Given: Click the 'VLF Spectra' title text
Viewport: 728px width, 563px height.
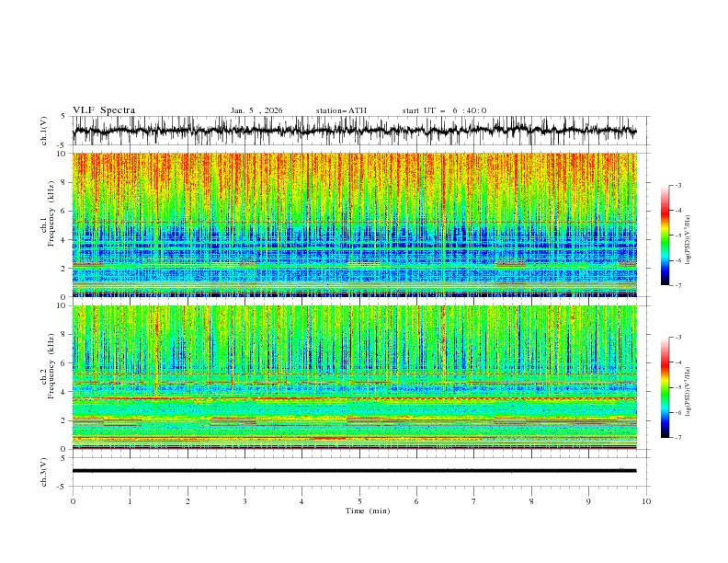Looking at the screenshot, I should 104,110.
